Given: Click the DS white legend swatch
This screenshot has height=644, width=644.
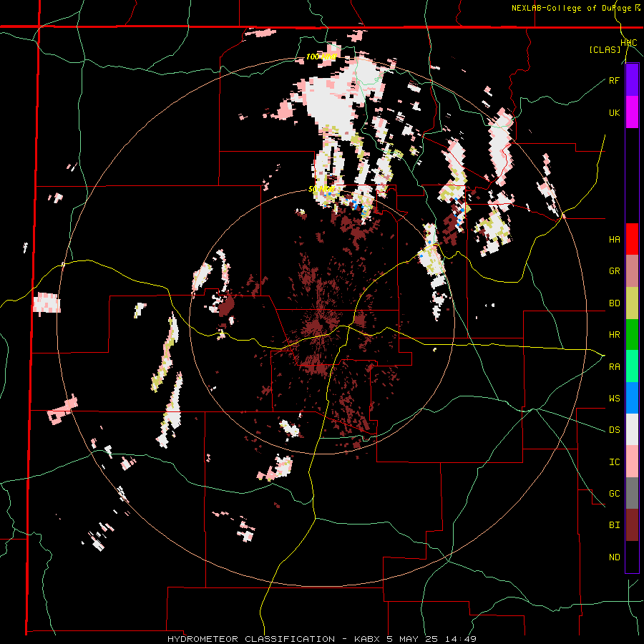Looking at the screenshot, I should (x=632, y=429).
